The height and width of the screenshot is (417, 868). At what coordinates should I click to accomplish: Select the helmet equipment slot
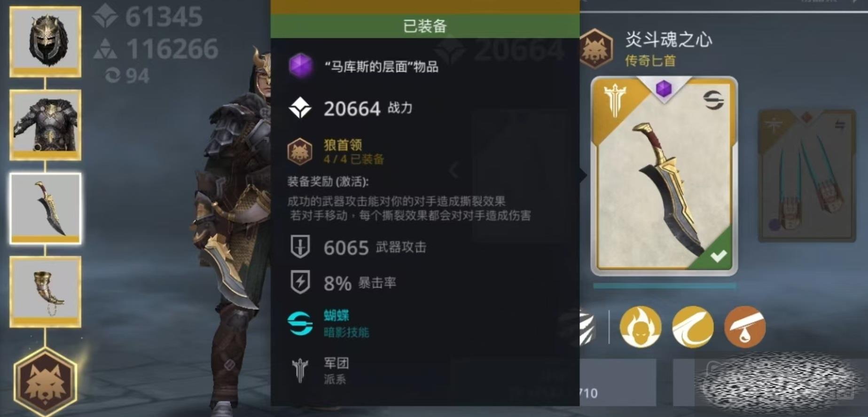[x=46, y=42]
